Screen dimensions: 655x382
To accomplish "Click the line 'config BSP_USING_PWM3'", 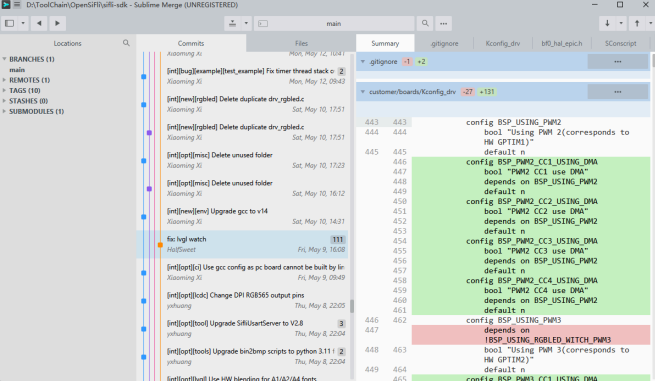I will click(513, 320).
